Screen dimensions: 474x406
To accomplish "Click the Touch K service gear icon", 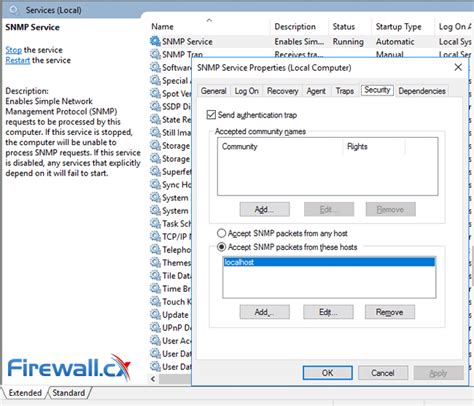I will click(x=155, y=301).
